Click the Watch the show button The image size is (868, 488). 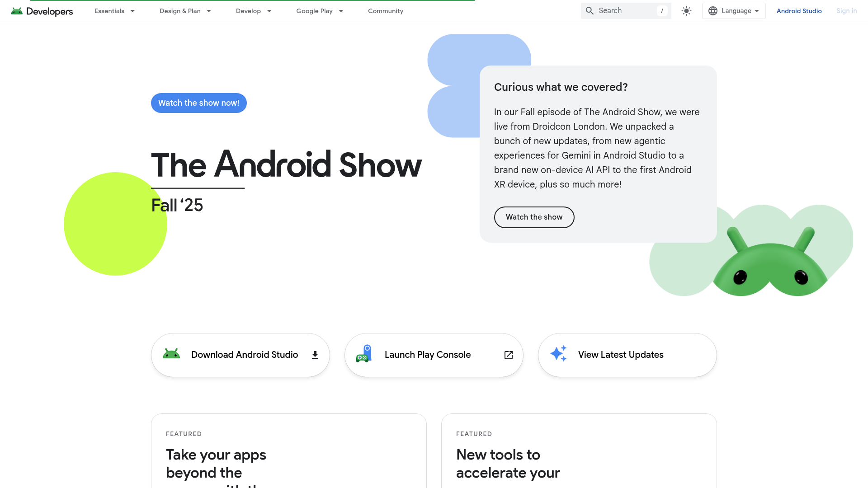(x=534, y=217)
